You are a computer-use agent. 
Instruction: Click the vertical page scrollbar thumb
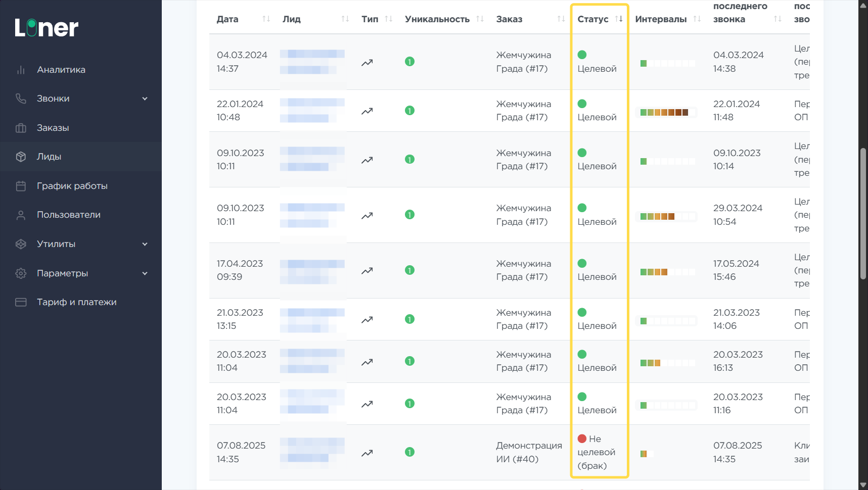pyautogui.click(x=863, y=213)
